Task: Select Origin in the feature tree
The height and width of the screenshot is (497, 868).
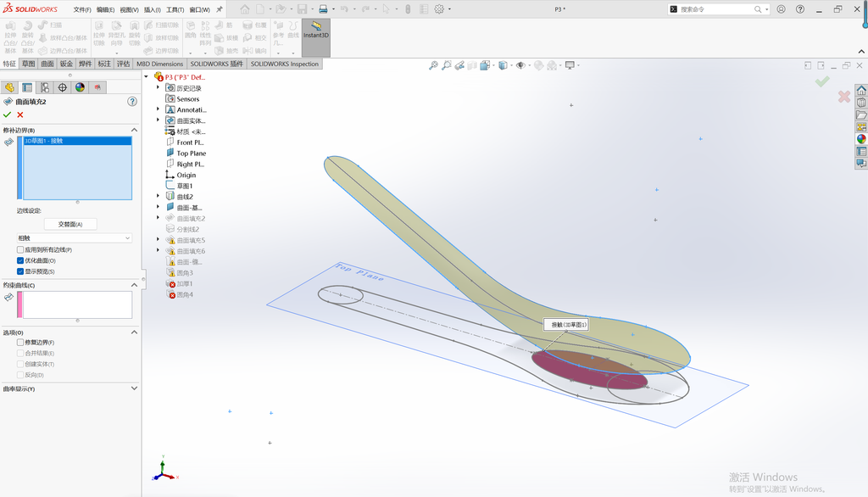Action: pos(186,175)
